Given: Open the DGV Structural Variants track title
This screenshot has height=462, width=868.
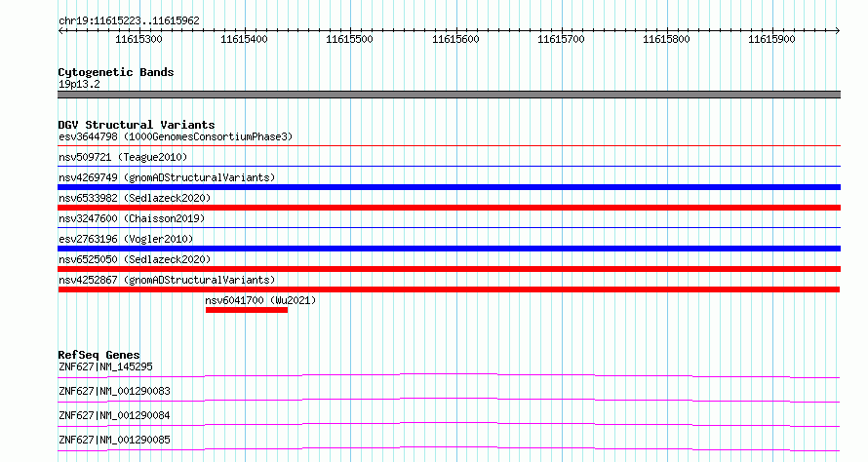Looking at the screenshot, I should tap(137, 125).
